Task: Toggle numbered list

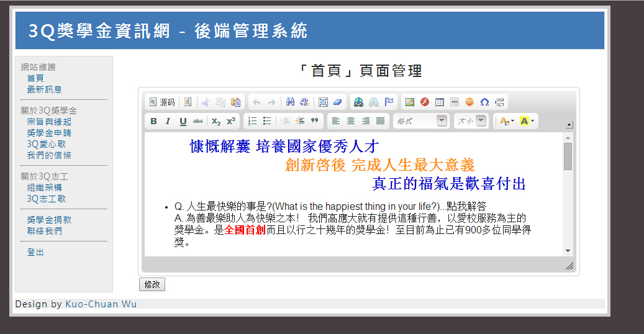Action: pos(252,121)
